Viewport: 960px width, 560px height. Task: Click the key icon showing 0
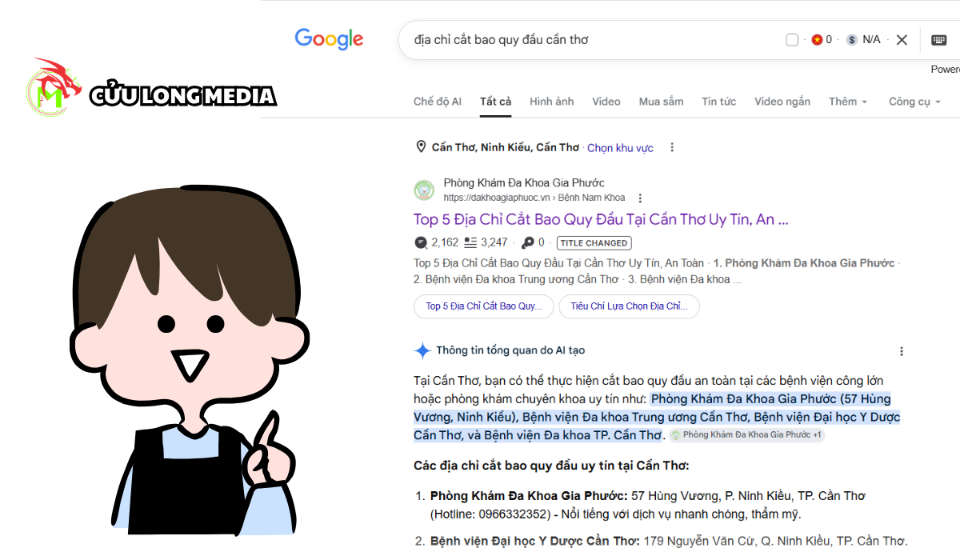pyautogui.click(x=528, y=242)
